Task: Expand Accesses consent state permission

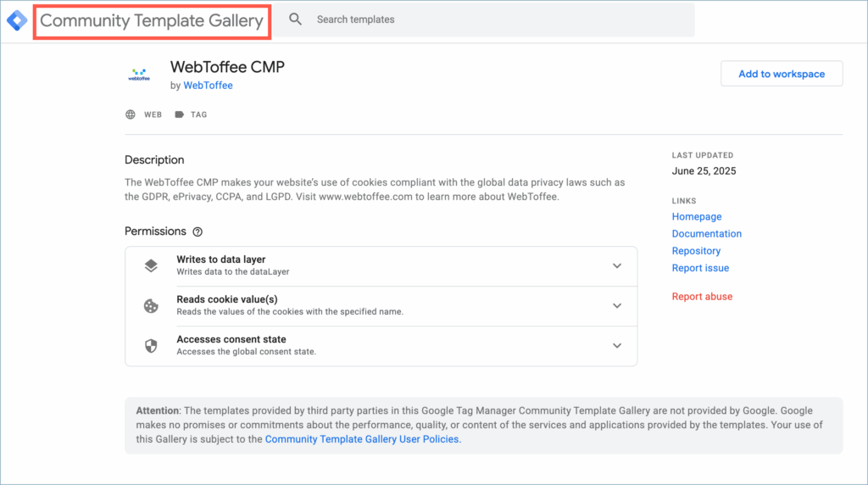Action: tap(617, 345)
